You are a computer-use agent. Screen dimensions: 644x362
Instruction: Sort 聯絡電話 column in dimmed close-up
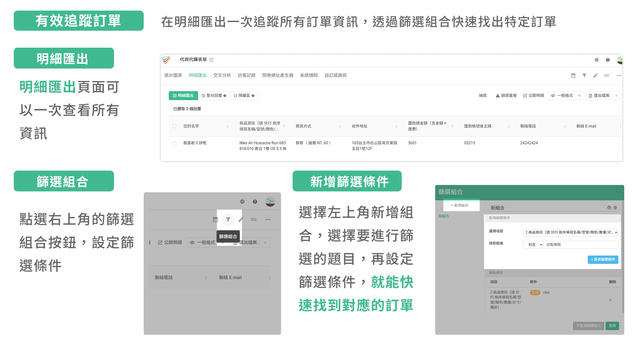tap(206, 277)
